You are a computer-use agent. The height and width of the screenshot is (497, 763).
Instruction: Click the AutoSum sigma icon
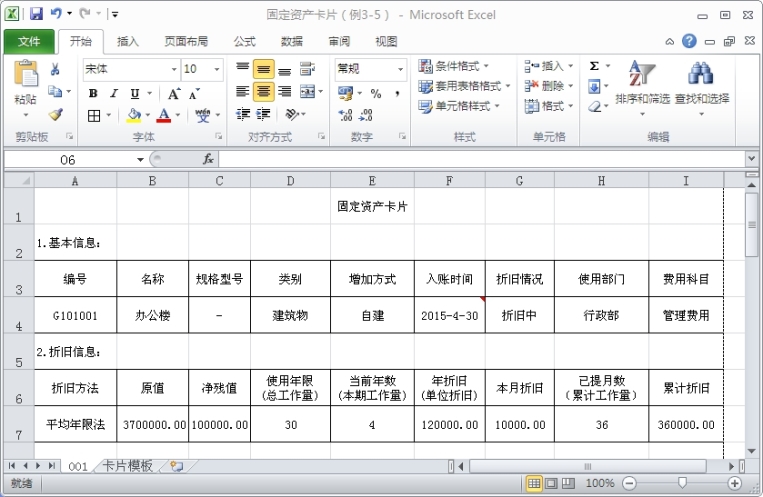(594, 67)
